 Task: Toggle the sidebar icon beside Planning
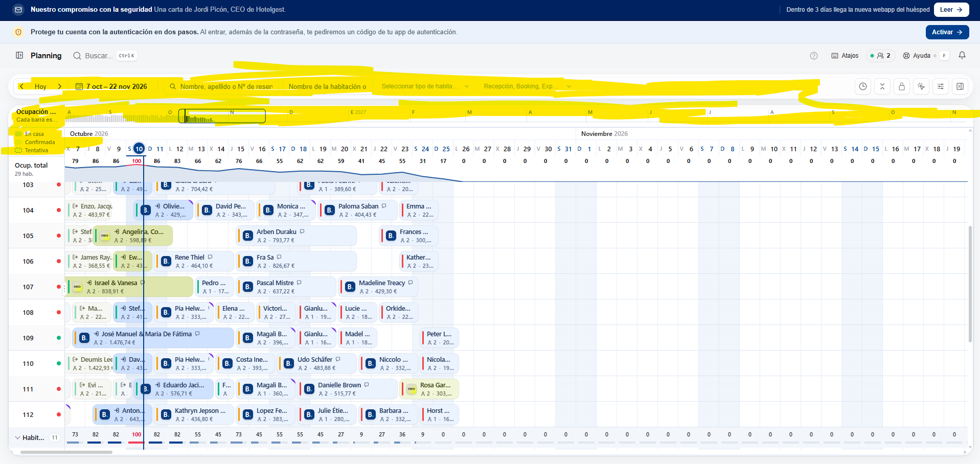pyautogui.click(x=19, y=55)
